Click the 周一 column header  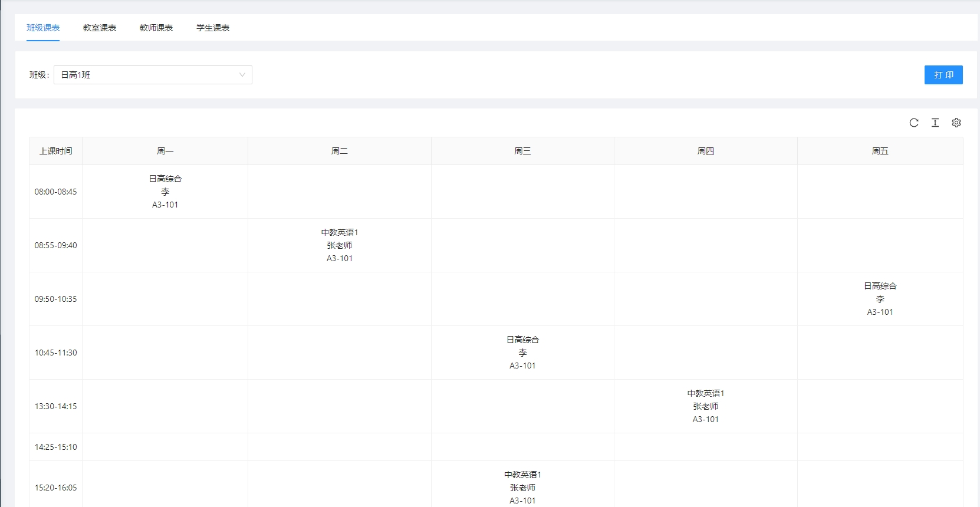(165, 151)
